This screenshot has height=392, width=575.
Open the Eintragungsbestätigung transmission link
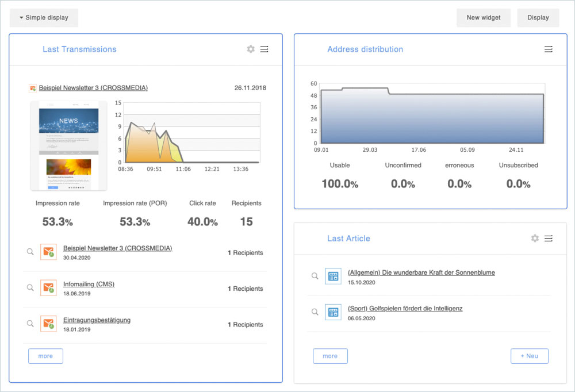coord(97,320)
